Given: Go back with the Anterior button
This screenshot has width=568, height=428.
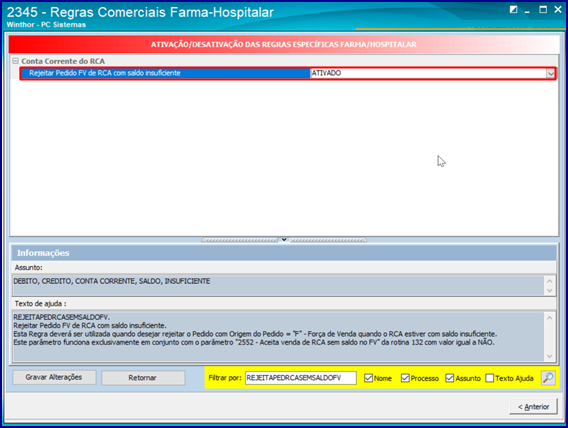Looking at the screenshot, I should click(533, 407).
